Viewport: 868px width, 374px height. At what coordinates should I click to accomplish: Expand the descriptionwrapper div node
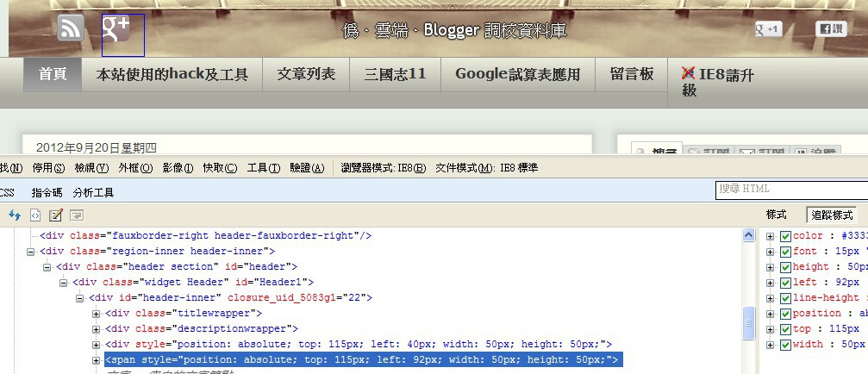(x=96, y=329)
